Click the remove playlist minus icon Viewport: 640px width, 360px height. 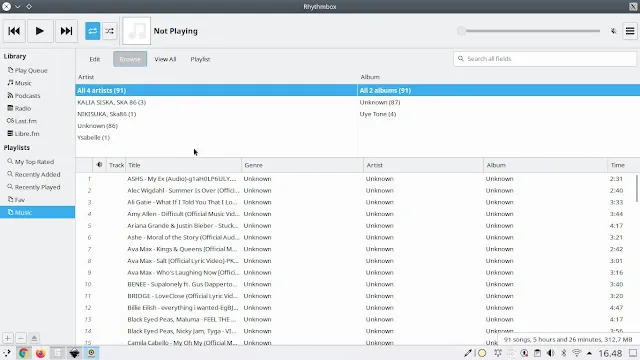coord(21,338)
